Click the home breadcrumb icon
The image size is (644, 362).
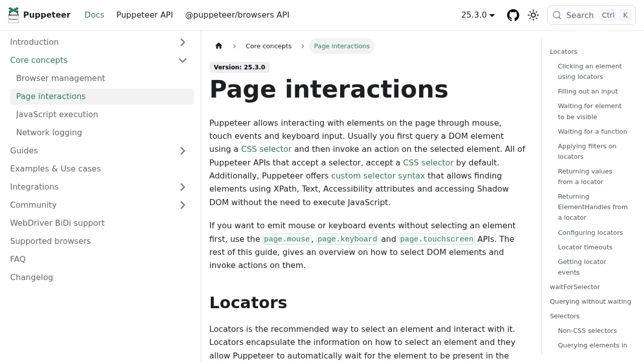(x=218, y=46)
